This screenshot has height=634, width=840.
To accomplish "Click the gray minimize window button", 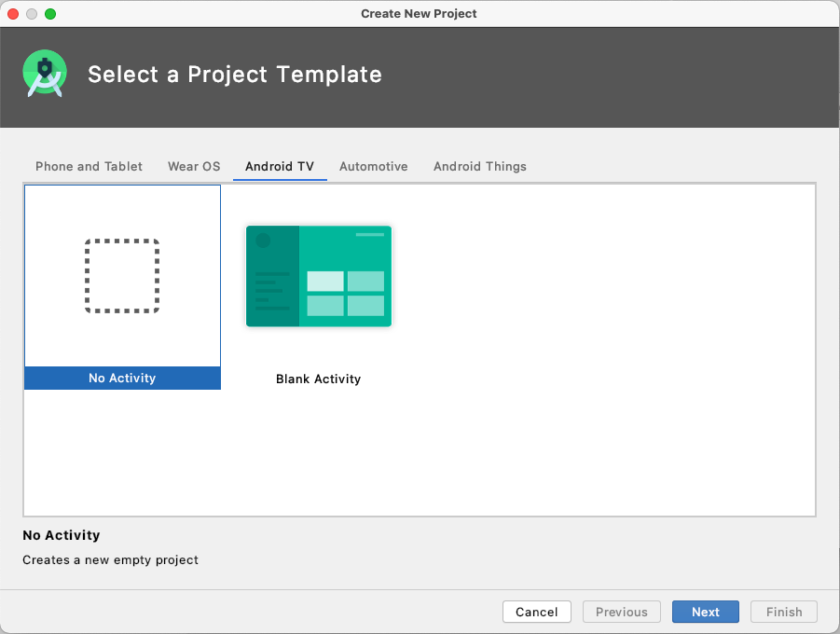I will 32,14.
